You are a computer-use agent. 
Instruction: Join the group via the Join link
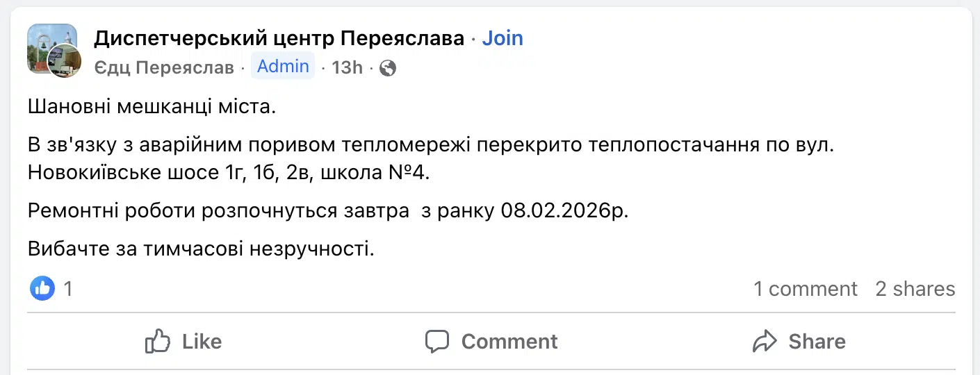click(503, 38)
